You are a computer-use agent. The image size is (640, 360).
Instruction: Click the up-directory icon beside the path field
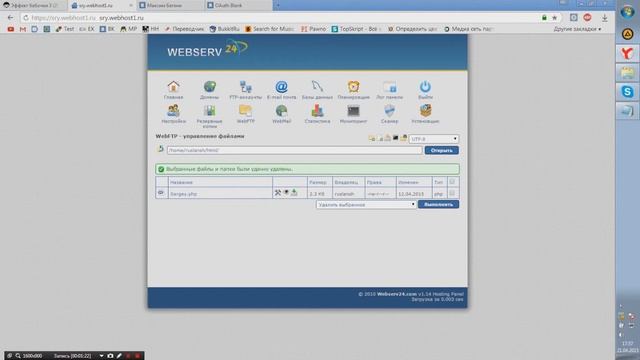(x=160, y=149)
